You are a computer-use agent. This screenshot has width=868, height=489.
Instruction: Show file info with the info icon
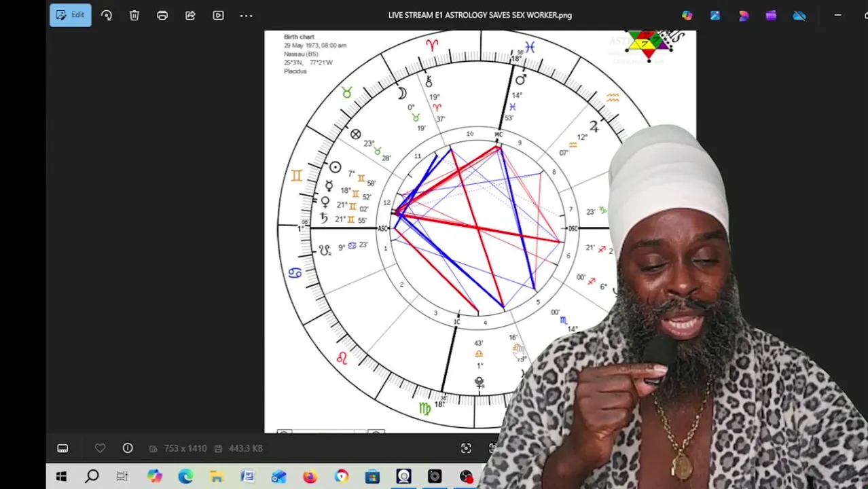pos(128,448)
